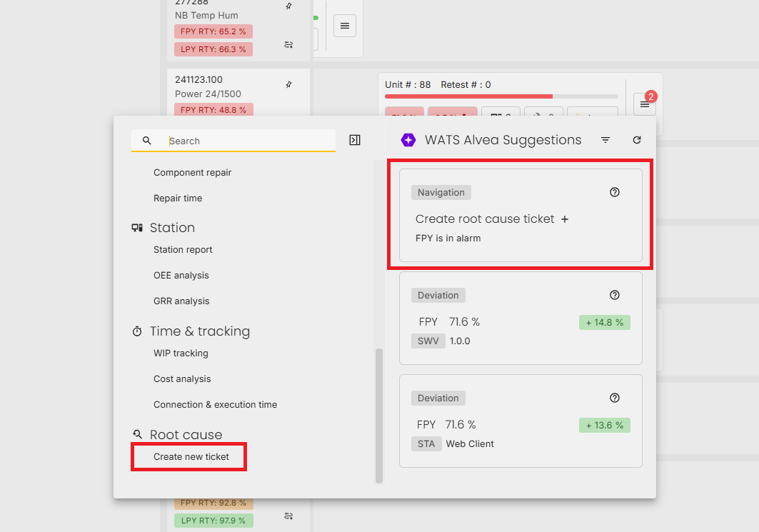Pin the NB Temp Hum product card

click(x=288, y=6)
